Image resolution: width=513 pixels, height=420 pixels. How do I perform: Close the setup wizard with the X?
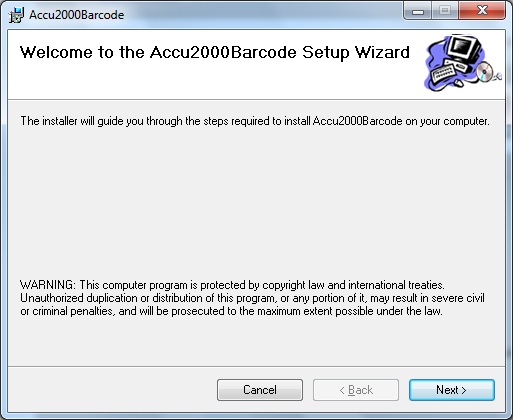point(482,11)
